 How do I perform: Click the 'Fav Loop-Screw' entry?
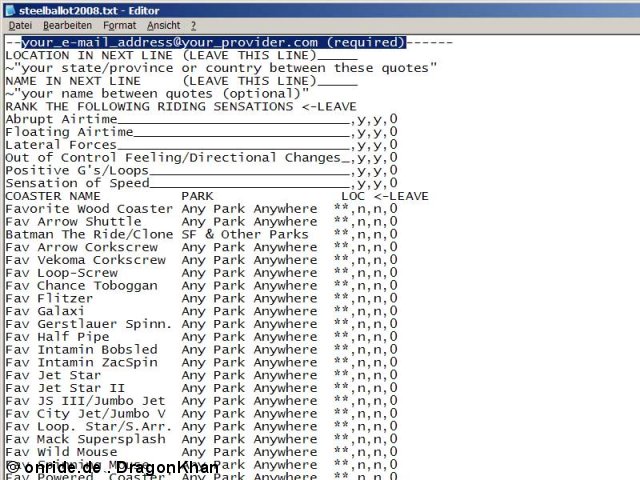[x=61, y=273]
